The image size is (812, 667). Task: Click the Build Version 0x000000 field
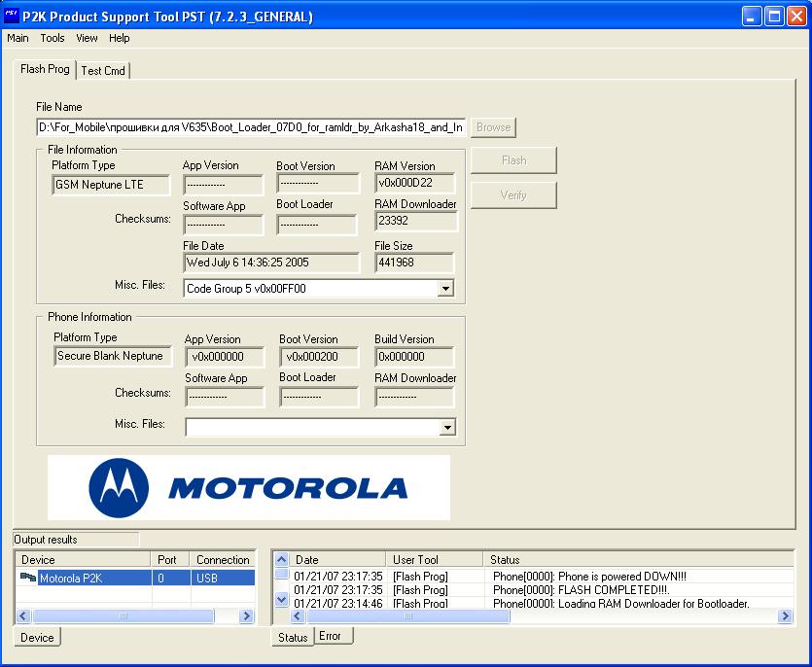pyautogui.click(x=414, y=357)
